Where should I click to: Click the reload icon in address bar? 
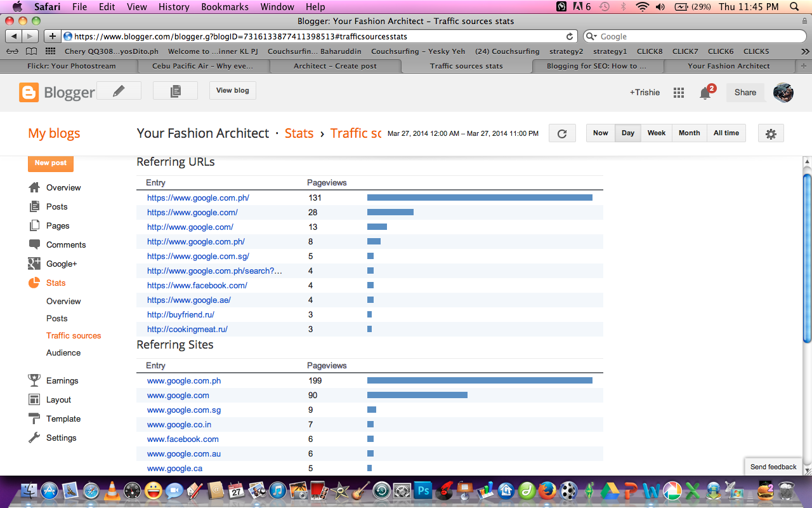570,36
